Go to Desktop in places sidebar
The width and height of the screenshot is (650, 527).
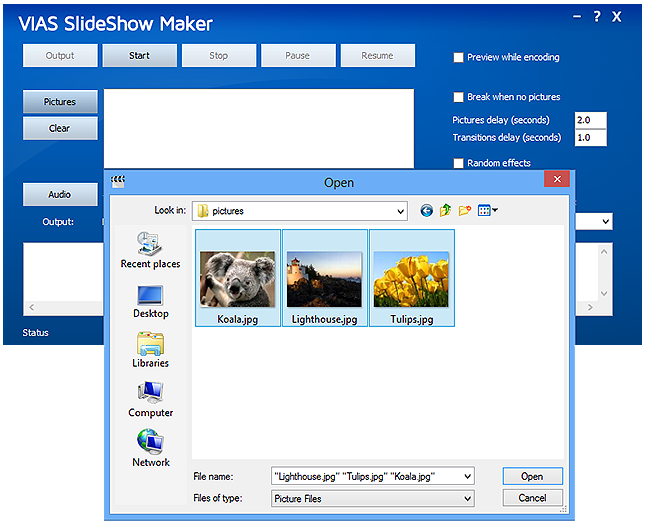(x=150, y=302)
